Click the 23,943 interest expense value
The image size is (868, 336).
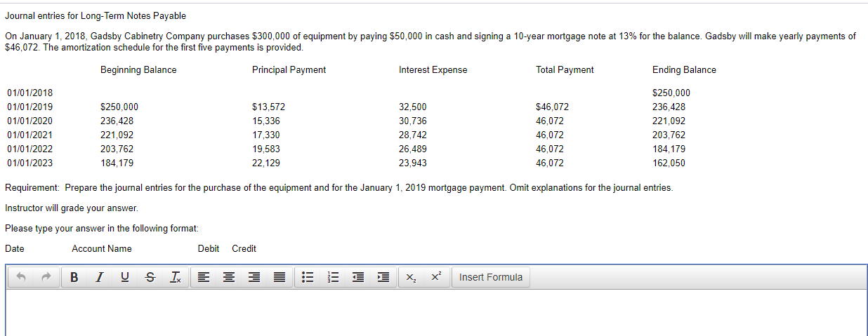coord(412,163)
